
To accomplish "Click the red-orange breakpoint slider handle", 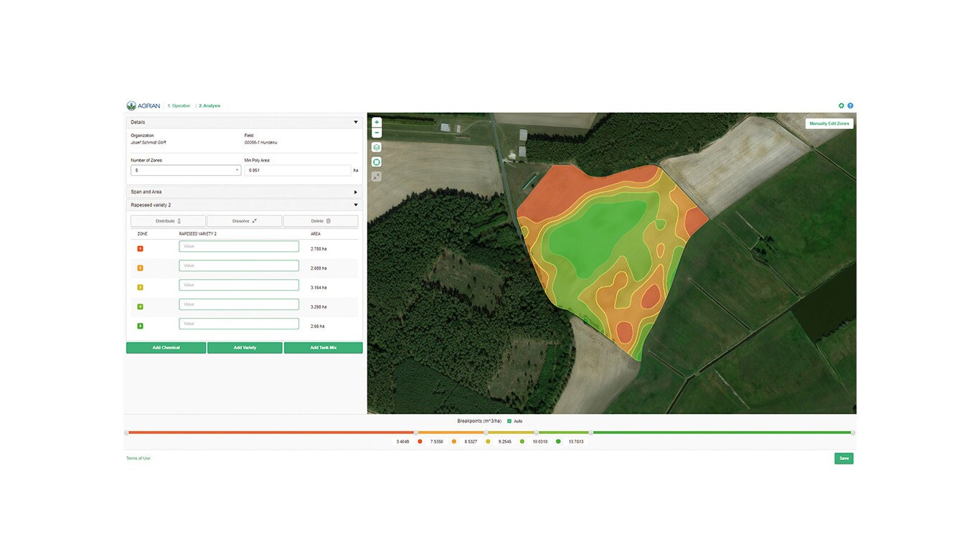I will 416,433.
